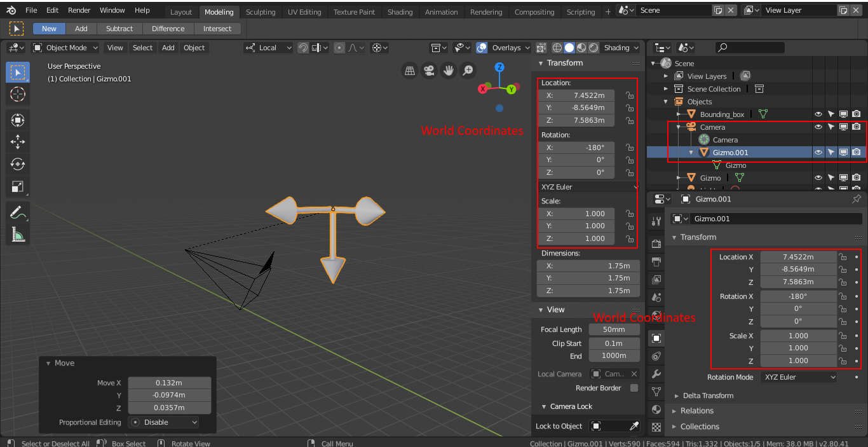Disable the Camera row's render camera icon
868x447 pixels.
tap(857, 127)
